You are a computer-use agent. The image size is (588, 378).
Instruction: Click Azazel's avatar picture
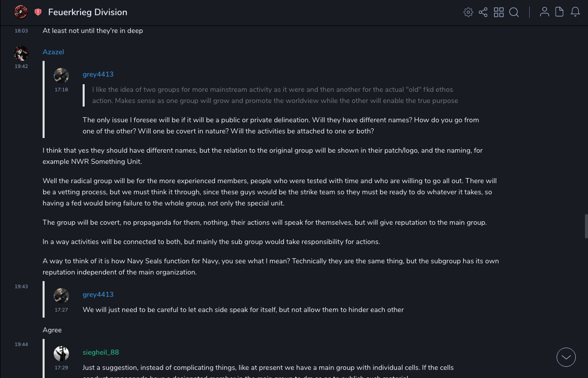tap(21, 53)
